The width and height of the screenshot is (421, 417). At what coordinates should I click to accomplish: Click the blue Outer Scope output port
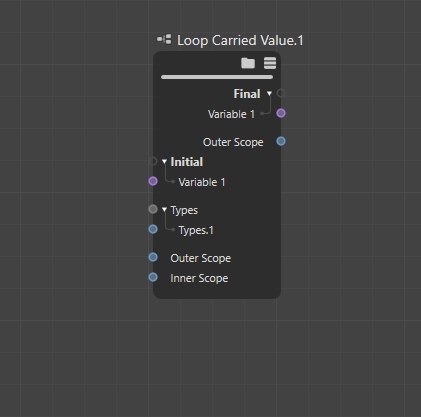(281, 141)
